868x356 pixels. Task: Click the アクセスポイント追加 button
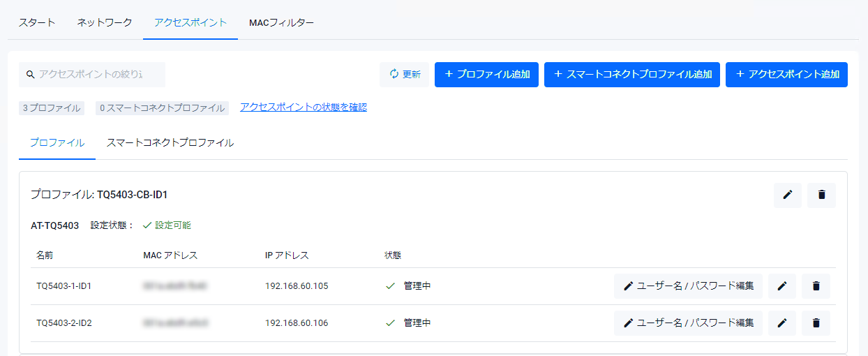pyautogui.click(x=786, y=75)
